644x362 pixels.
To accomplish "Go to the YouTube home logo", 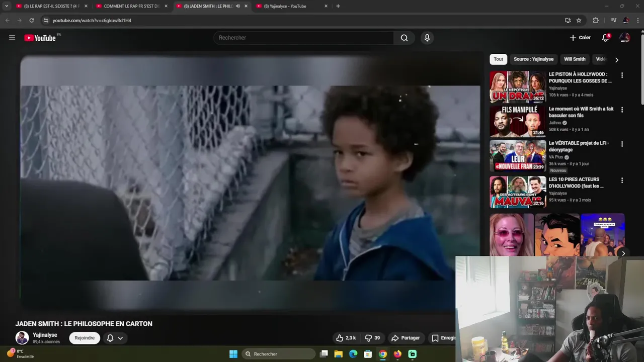I will click(40, 38).
